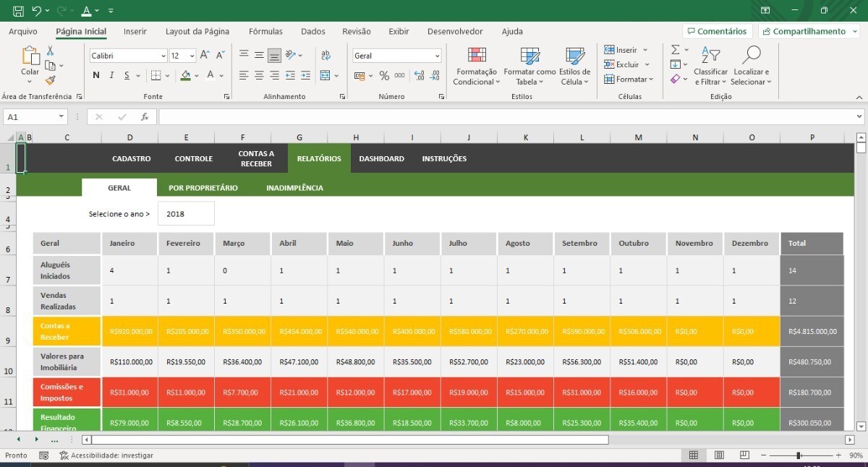
Task: Switch to the DASHBOARD sheet tab
Action: [381, 158]
